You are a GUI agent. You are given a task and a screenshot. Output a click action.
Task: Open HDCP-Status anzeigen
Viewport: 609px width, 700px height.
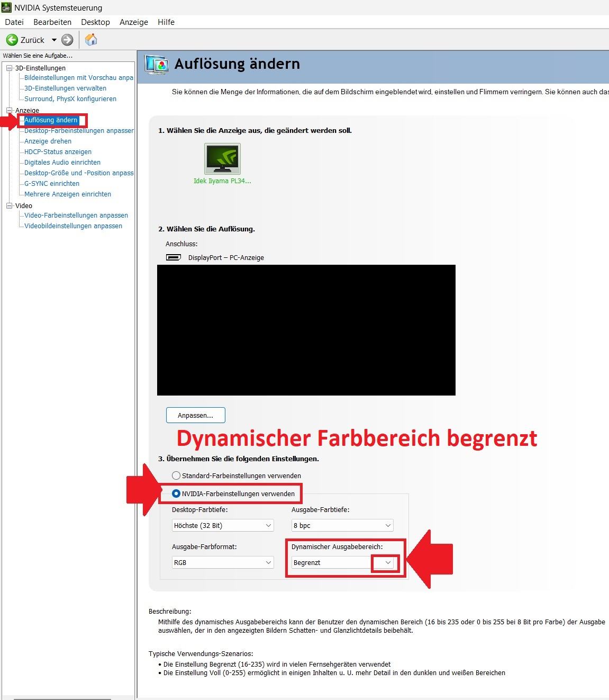point(58,151)
